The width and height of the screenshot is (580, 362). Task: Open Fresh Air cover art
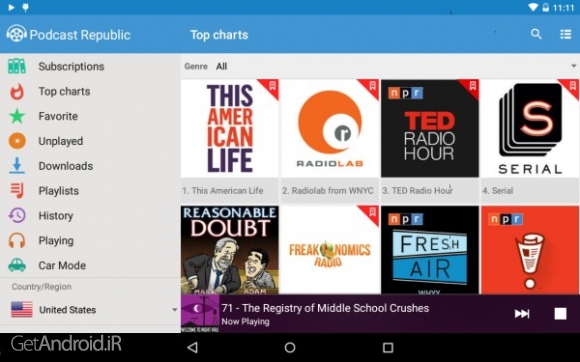point(430,250)
